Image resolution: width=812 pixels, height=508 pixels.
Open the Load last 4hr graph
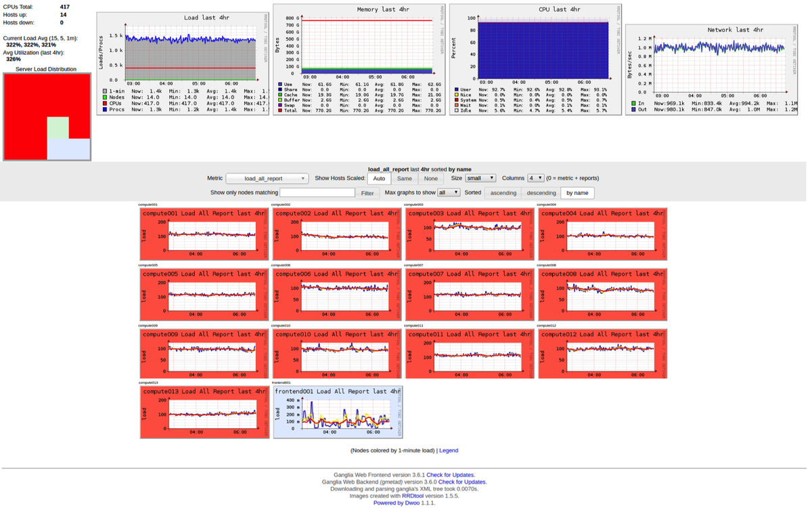pyautogui.click(x=183, y=63)
